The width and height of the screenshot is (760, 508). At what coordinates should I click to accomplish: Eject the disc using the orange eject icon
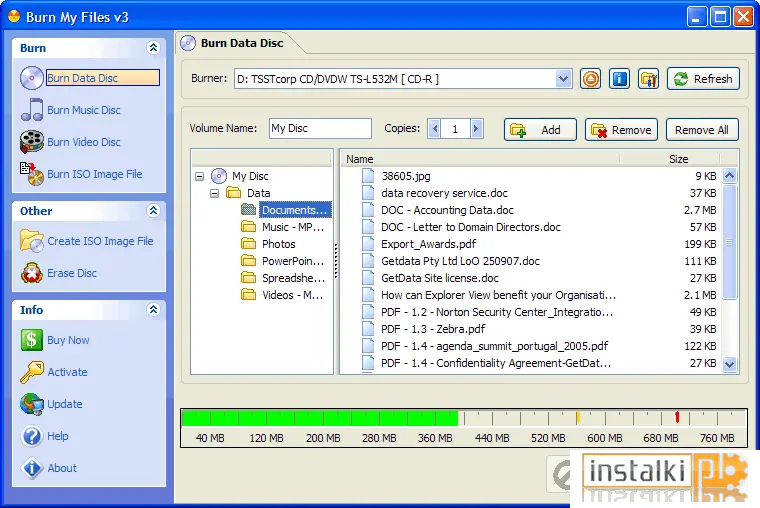pyautogui.click(x=590, y=79)
